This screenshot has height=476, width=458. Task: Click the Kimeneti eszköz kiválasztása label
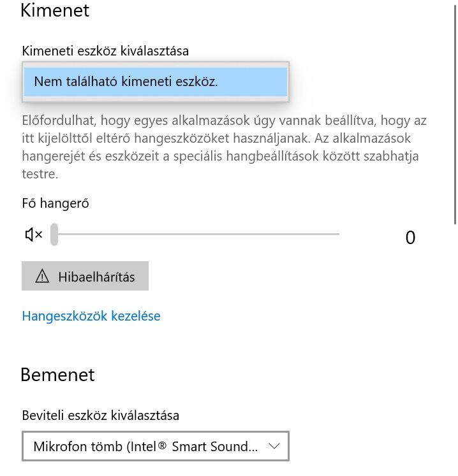pyautogui.click(x=105, y=51)
